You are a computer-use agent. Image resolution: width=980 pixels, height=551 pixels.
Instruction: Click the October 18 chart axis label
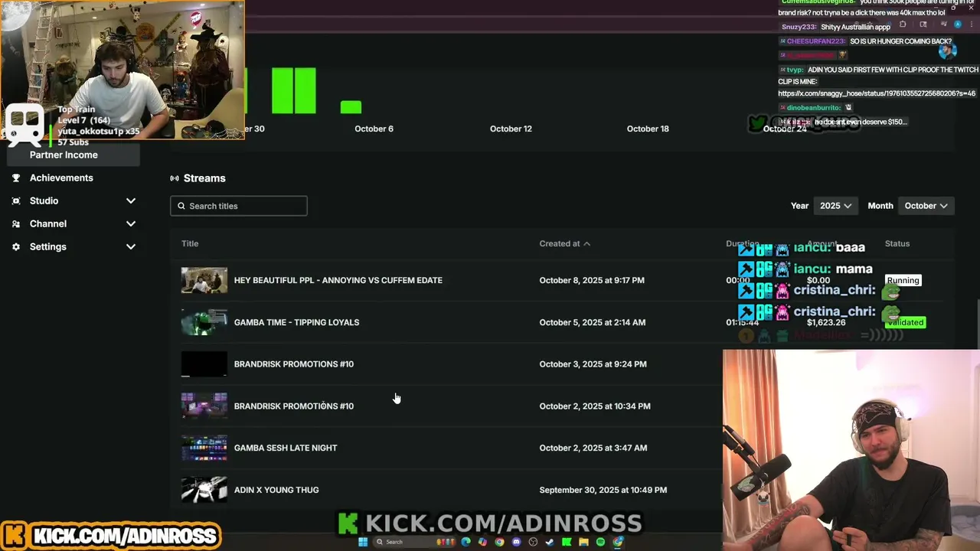(648, 129)
